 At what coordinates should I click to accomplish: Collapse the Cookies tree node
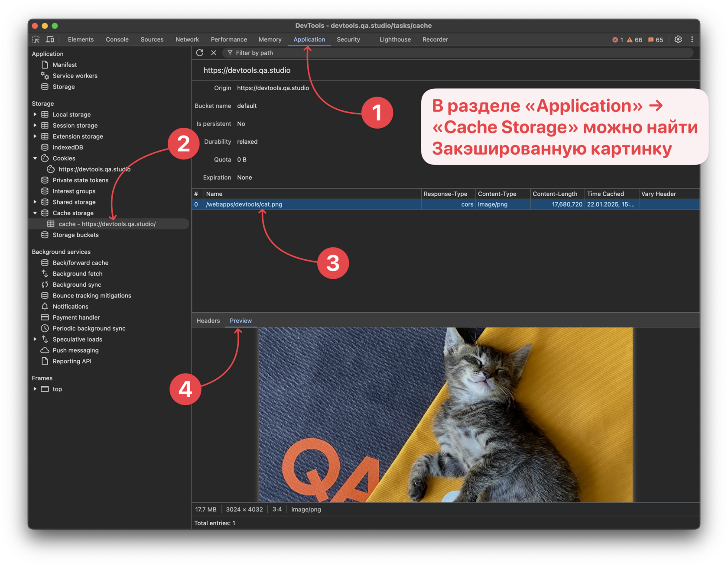35,158
